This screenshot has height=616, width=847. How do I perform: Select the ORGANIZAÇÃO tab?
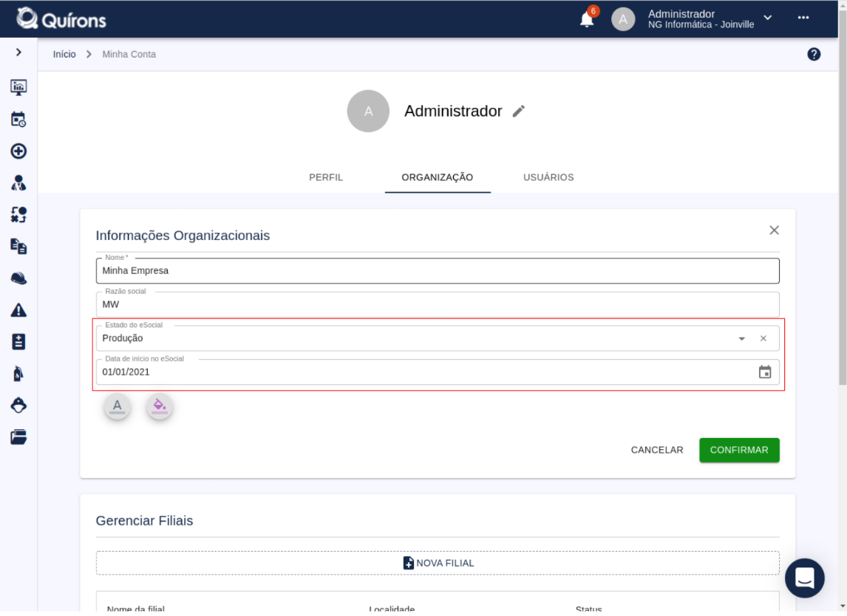coord(438,177)
